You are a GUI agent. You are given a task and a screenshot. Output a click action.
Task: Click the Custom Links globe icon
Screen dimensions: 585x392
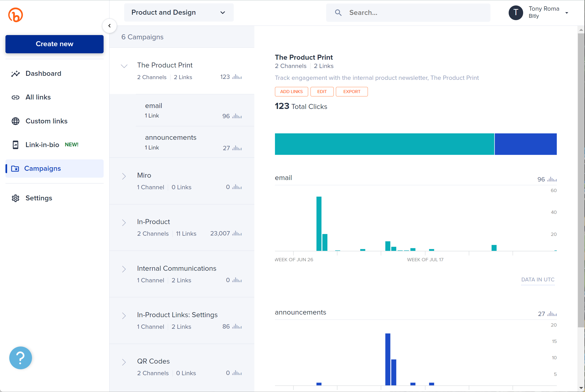pyautogui.click(x=15, y=121)
